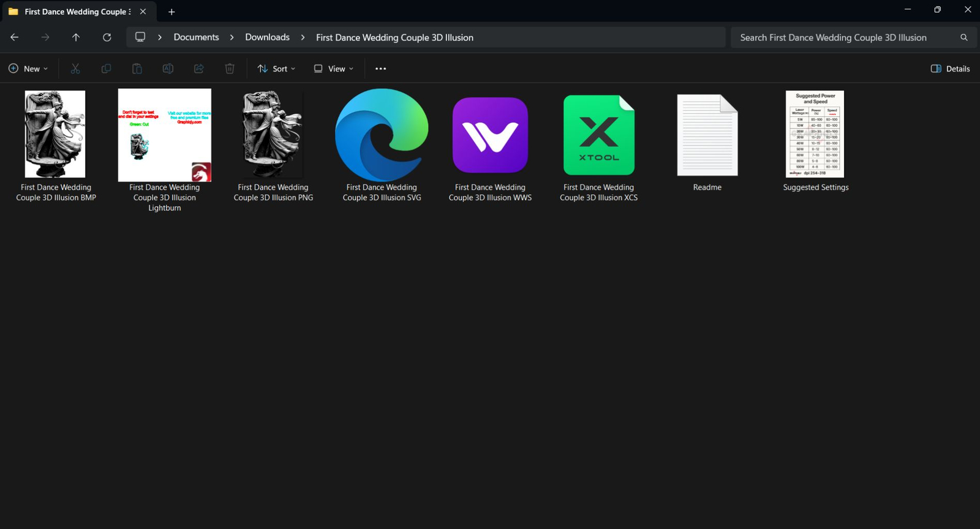The image size is (980, 529).
Task: Click the 'Readme' file name label
Action: point(707,187)
